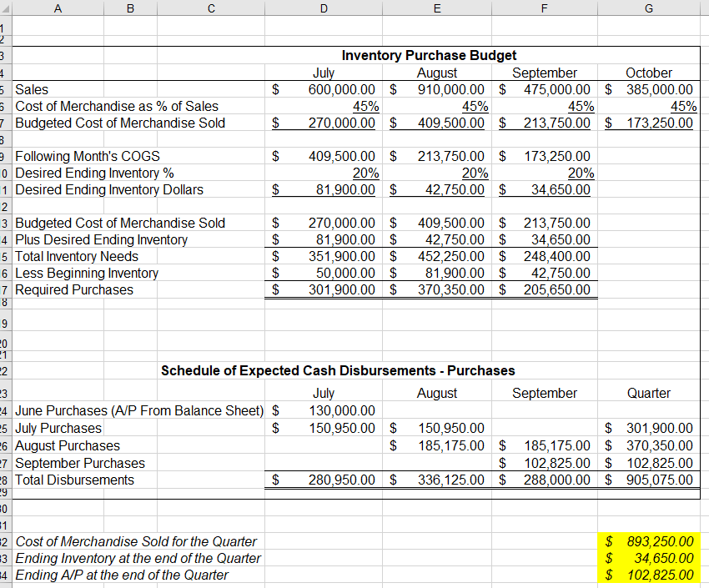Select July Sales value of $600,000.00
709x588 pixels.
[324, 89]
